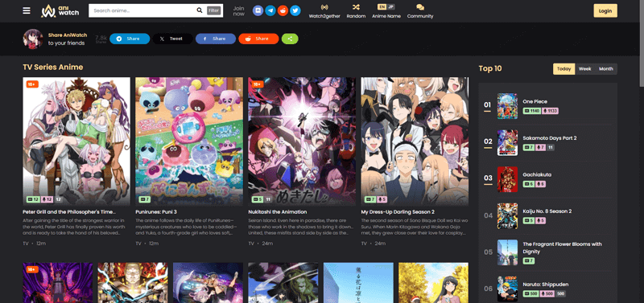
Task: Open Peter Grill and the Philosopher's Time poster
Action: click(76, 141)
